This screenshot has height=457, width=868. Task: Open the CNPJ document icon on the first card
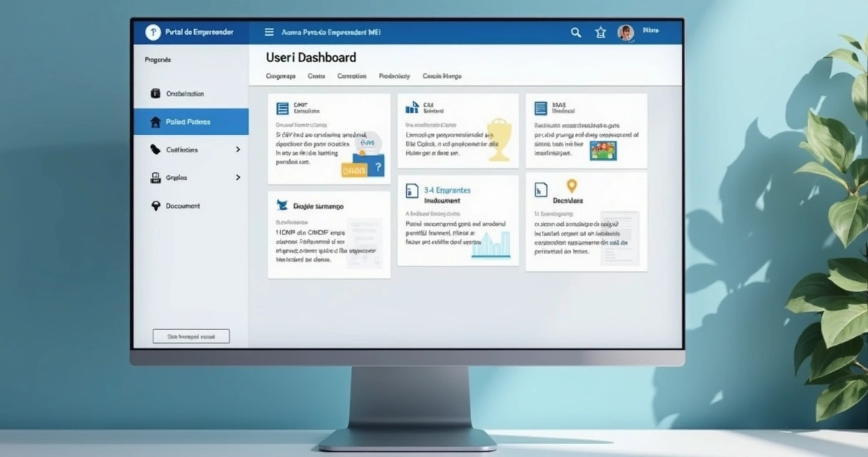click(x=282, y=107)
